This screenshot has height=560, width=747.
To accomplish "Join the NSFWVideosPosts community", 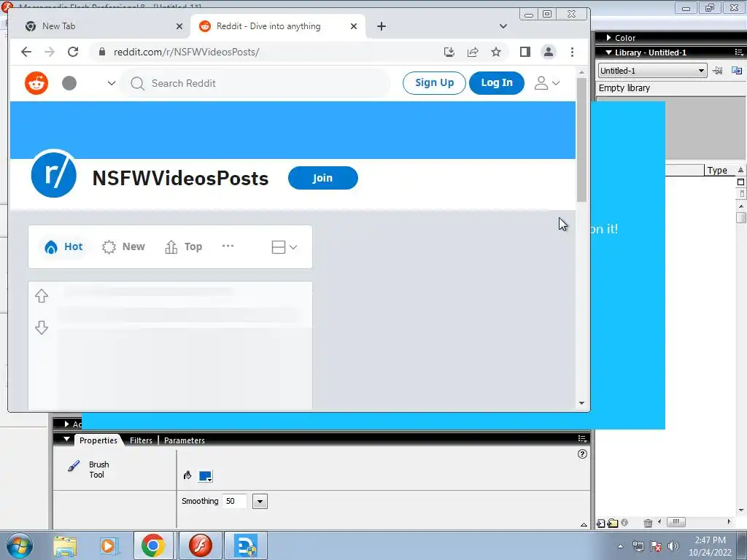I will tap(322, 178).
